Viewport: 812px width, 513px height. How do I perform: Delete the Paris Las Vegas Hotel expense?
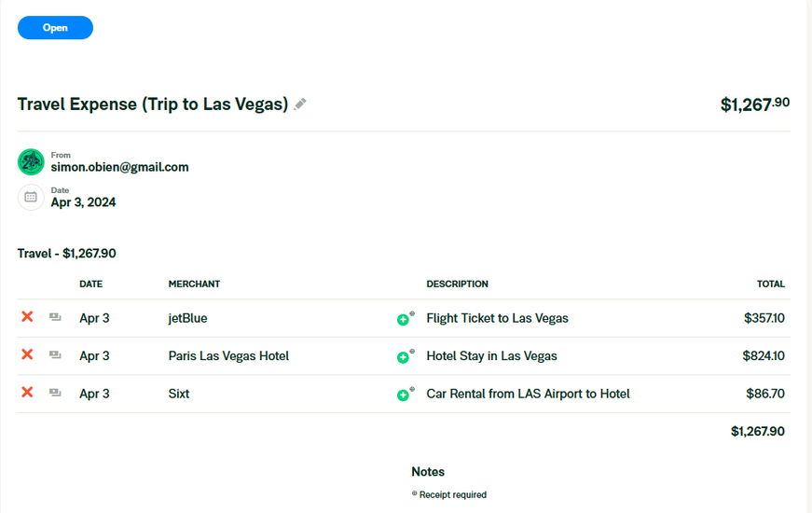27,355
